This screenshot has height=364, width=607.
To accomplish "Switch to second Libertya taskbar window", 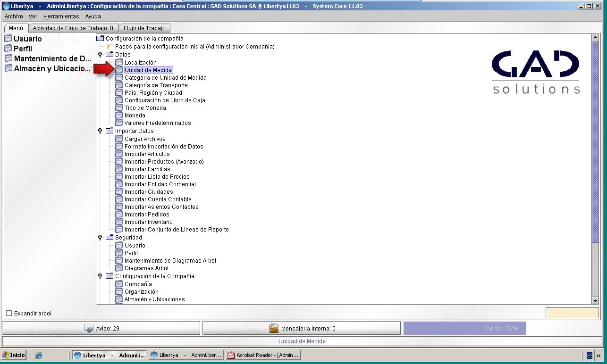I will (185, 355).
